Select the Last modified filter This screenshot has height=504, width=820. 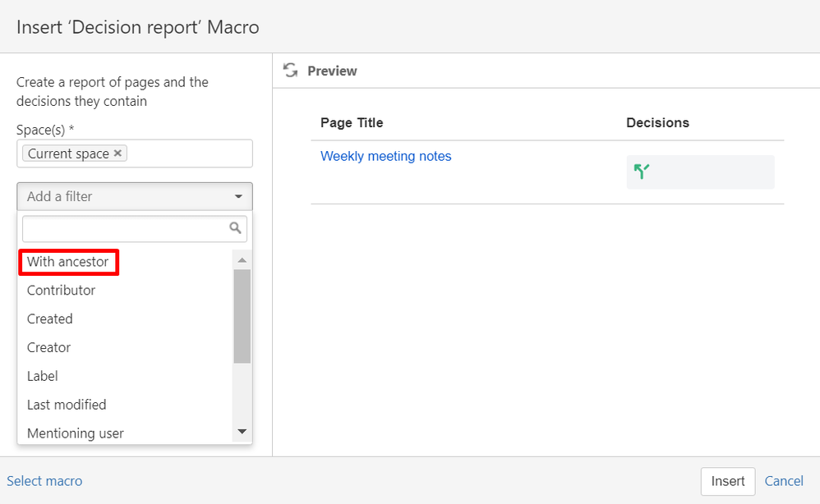click(67, 405)
